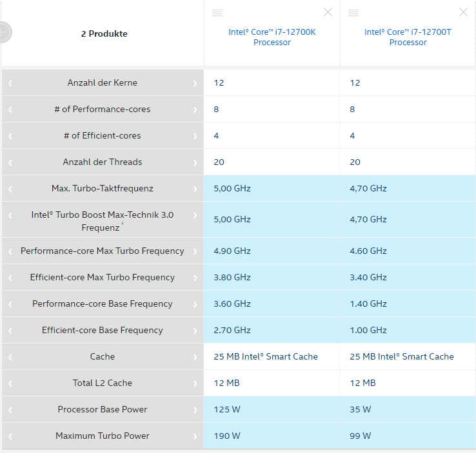Click right chevron on # of Performance-cores row
This screenshot has height=453, width=476.
click(x=195, y=110)
